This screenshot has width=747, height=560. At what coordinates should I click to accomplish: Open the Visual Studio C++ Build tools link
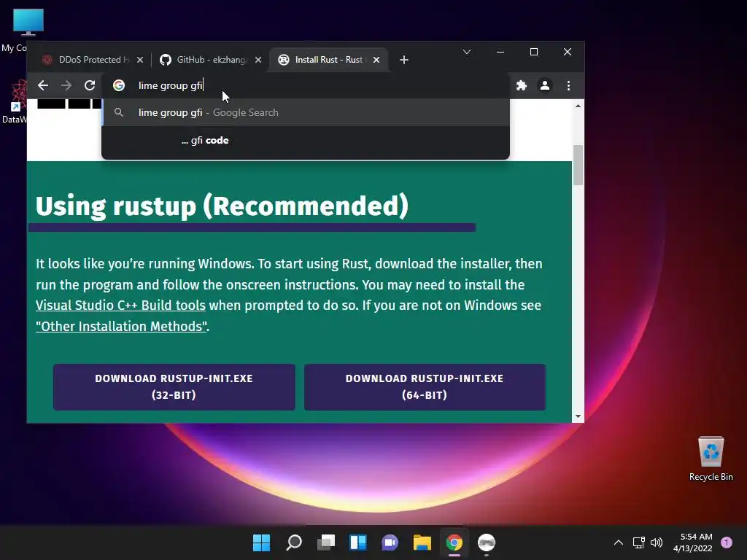click(120, 306)
